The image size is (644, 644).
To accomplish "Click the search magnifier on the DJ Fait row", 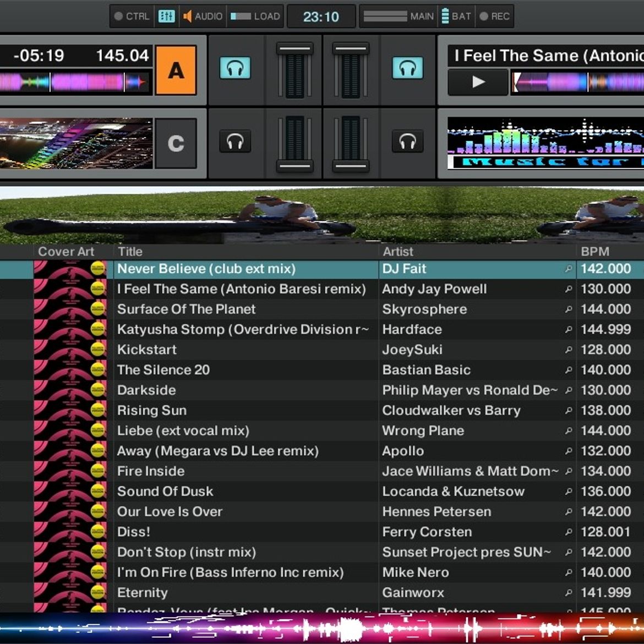I will tap(568, 269).
